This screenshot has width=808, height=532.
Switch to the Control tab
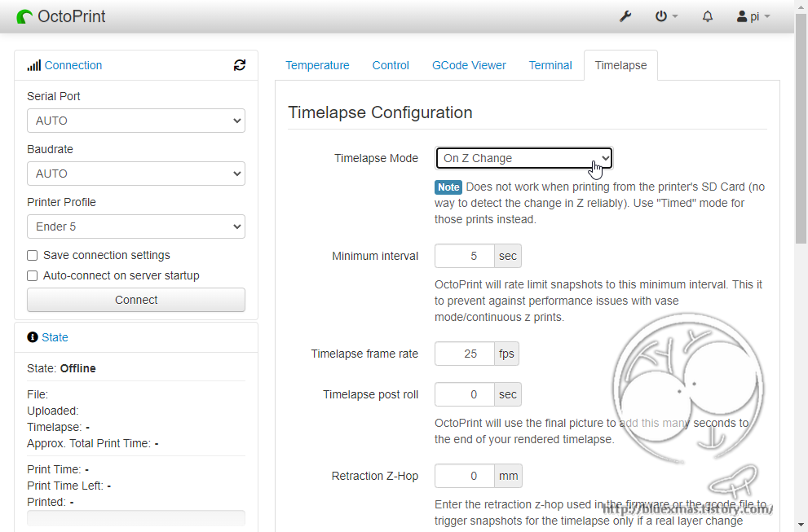tap(391, 65)
